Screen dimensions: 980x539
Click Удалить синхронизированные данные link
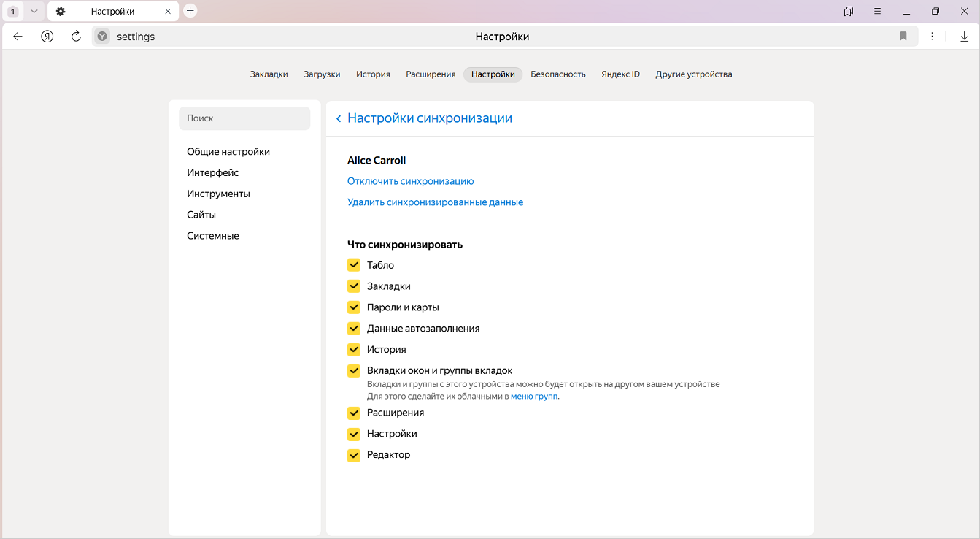pos(435,202)
